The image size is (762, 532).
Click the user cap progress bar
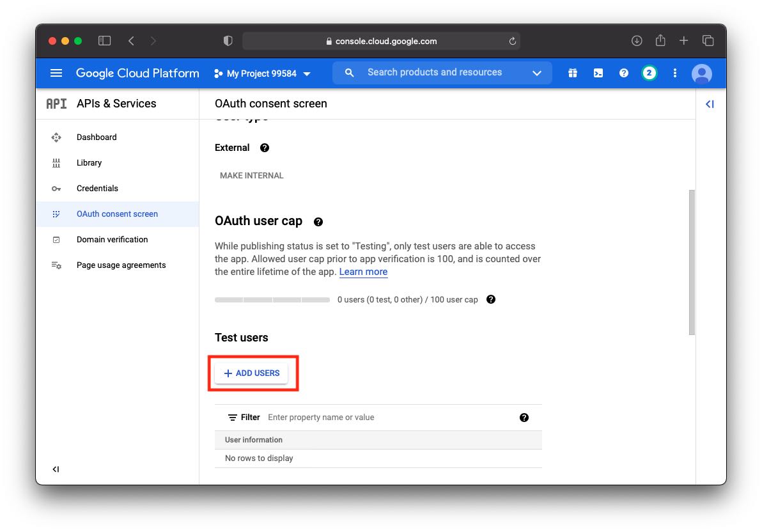click(x=272, y=299)
